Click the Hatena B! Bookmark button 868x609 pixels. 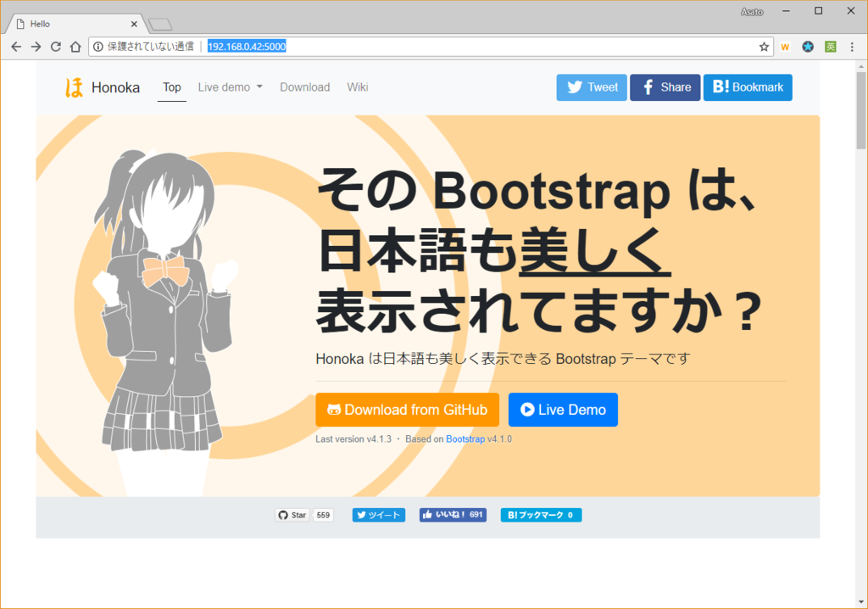[748, 87]
